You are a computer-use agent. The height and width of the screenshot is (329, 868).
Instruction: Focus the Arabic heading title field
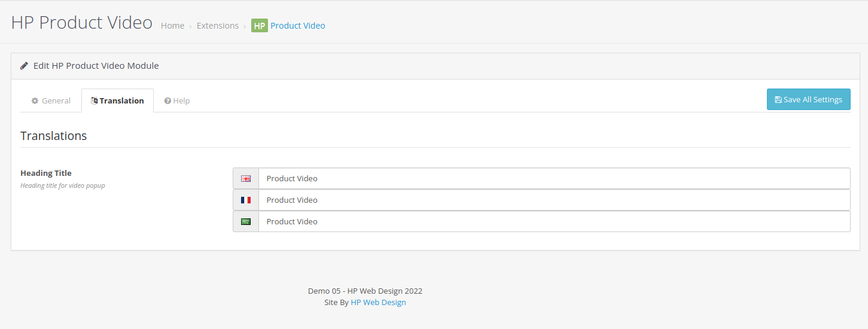[553, 221]
